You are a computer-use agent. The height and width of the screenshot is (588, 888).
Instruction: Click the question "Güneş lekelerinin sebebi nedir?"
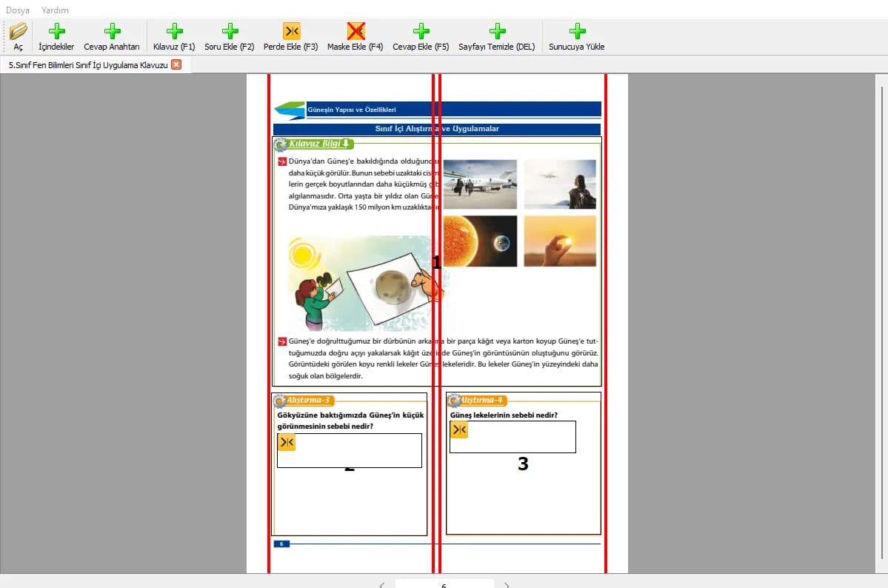point(504,415)
